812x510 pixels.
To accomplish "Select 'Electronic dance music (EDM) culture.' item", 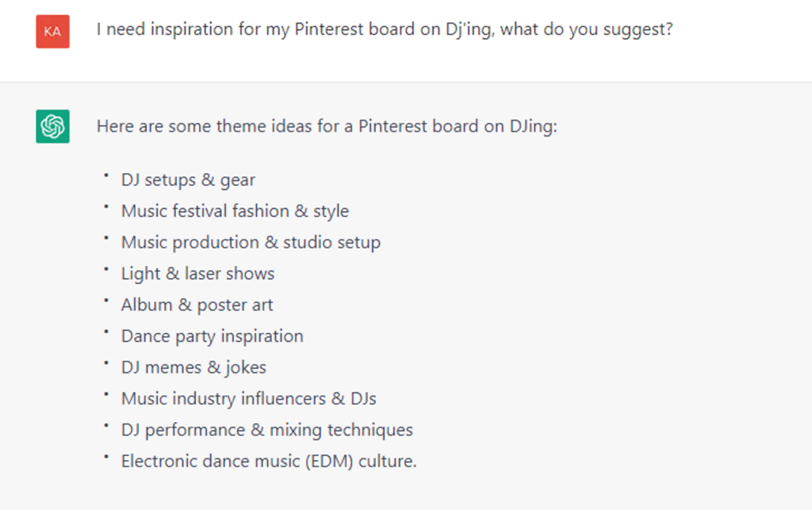I will point(268,461).
